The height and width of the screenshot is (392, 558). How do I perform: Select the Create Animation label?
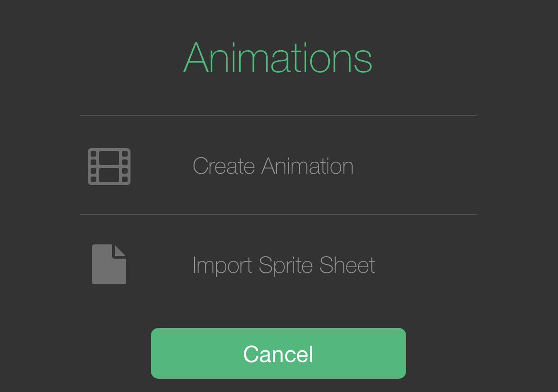273,166
